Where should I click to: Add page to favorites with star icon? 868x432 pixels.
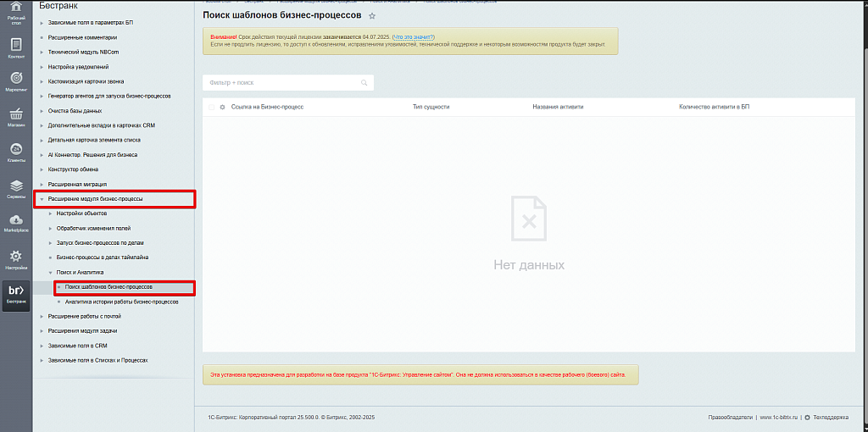372,16
